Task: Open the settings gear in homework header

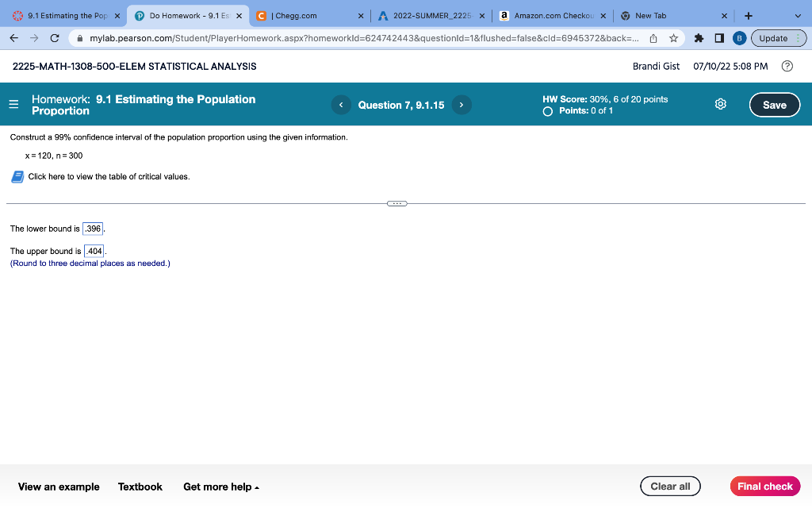Action: [x=720, y=104]
